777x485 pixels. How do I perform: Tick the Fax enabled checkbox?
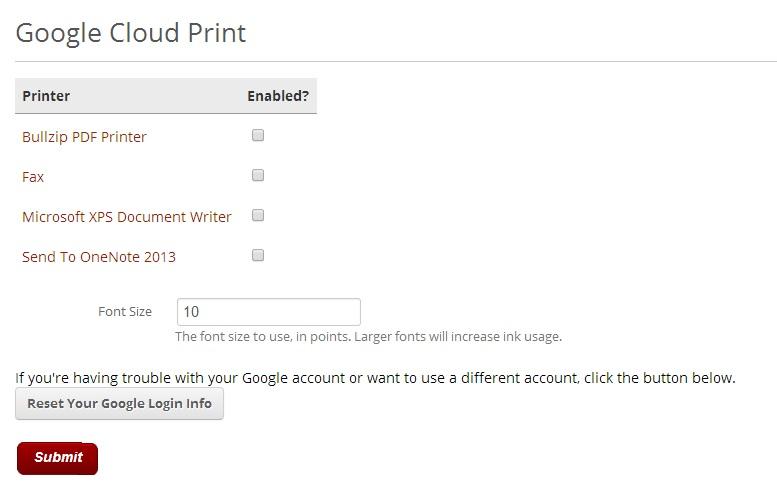[x=258, y=176]
